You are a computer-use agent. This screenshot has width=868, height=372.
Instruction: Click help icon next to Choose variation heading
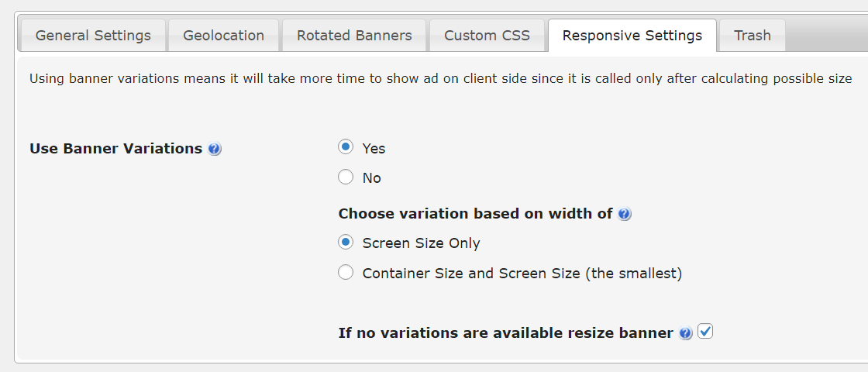click(x=625, y=214)
